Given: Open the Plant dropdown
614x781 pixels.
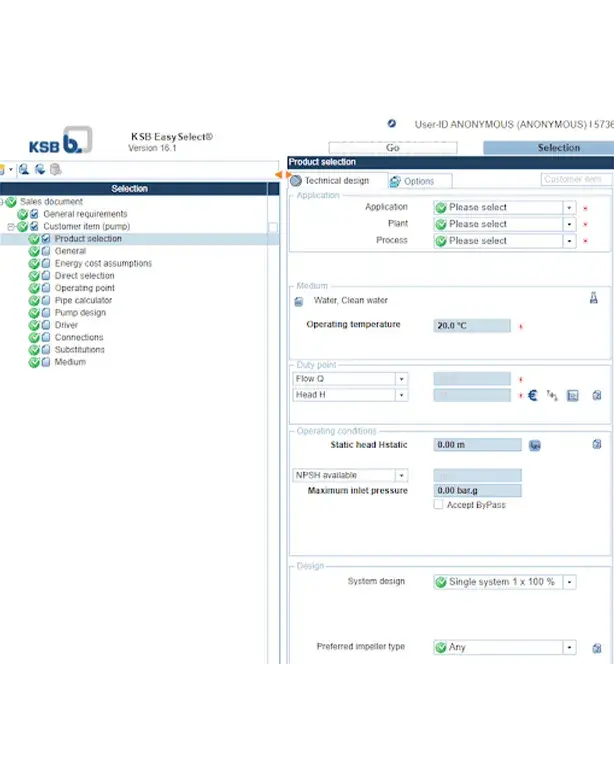Looking at the screenshot, I should 569,225.
